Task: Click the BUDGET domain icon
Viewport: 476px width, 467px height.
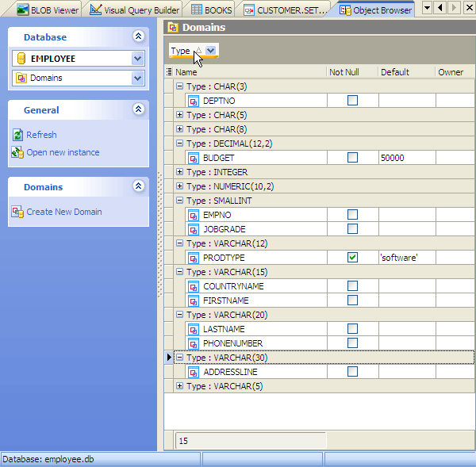Action: (194, 158)
